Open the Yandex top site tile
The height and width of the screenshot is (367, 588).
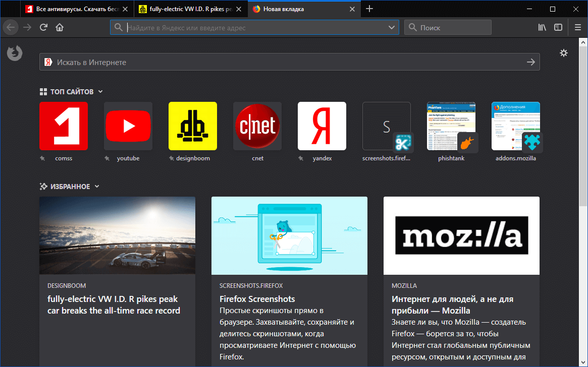coord(322,126)
